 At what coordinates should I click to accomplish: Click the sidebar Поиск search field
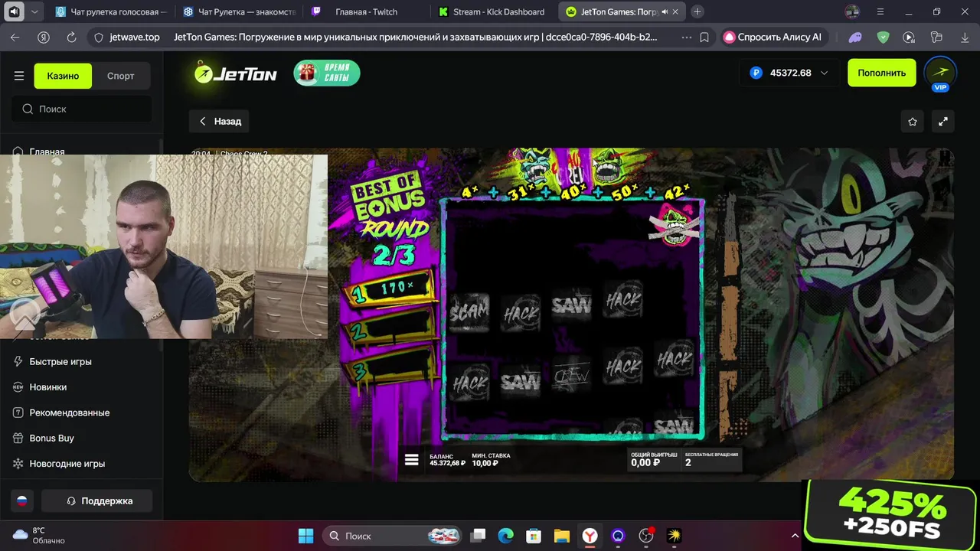(x=81, y=109)
